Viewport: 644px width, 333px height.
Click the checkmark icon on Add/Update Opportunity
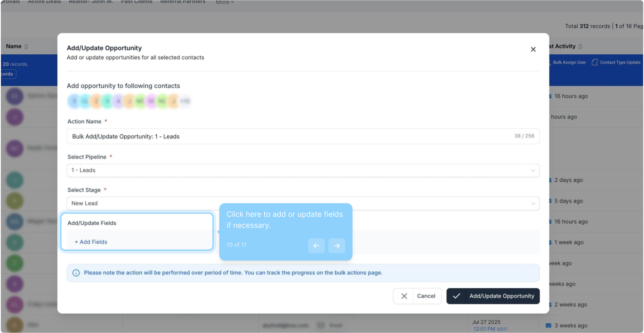click(456, 296)
